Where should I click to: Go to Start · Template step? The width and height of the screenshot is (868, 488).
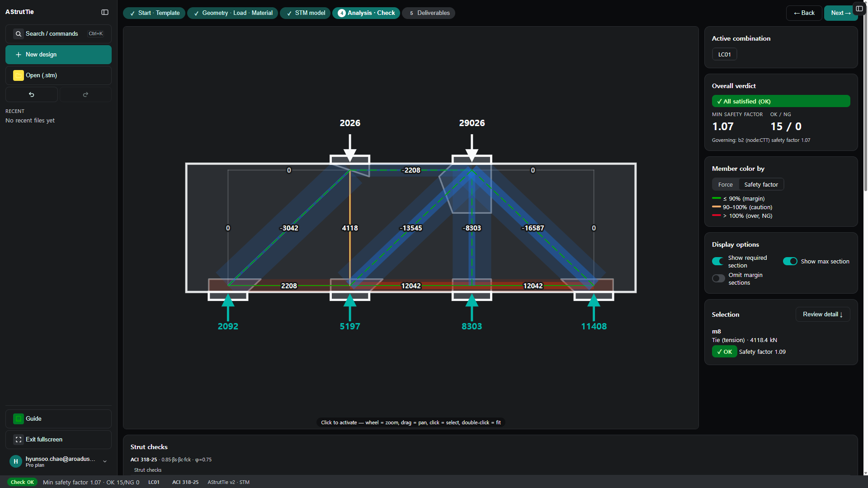(154, 13)
